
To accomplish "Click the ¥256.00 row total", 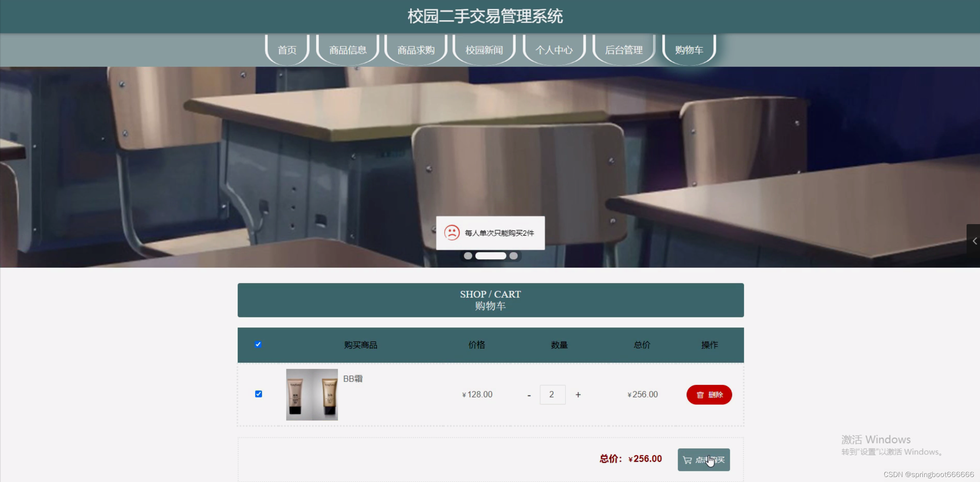I will (643, 395).
